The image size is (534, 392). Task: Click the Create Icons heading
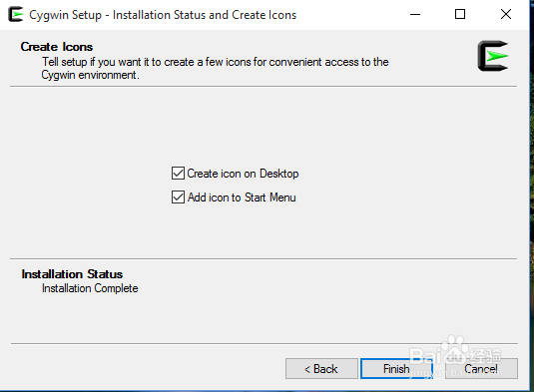pyautogui.click(x=57, y=47)
